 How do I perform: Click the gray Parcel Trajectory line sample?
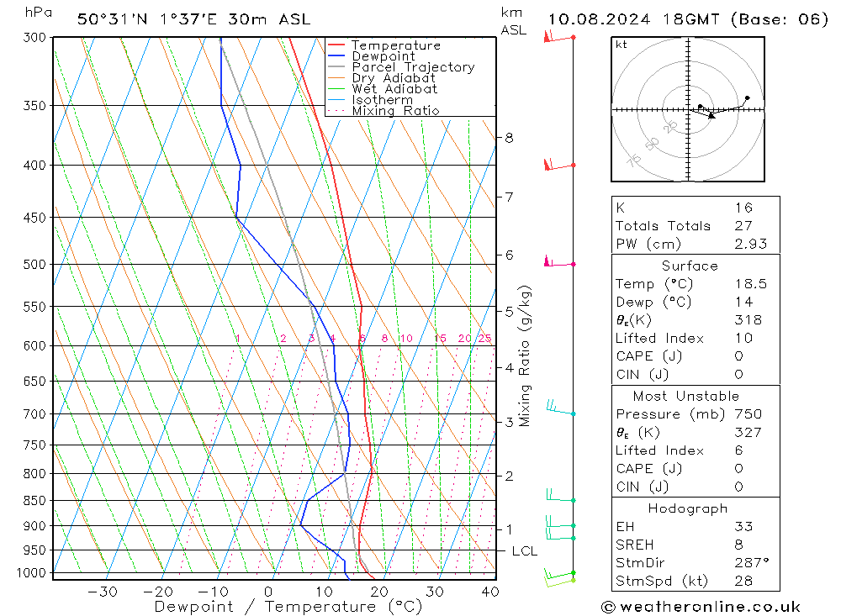coord(336,67)
